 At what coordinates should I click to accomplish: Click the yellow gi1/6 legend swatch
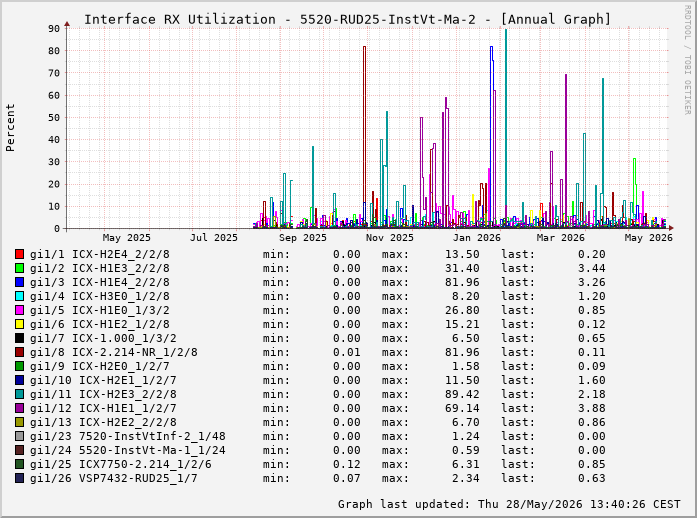[x=19, y=324]
